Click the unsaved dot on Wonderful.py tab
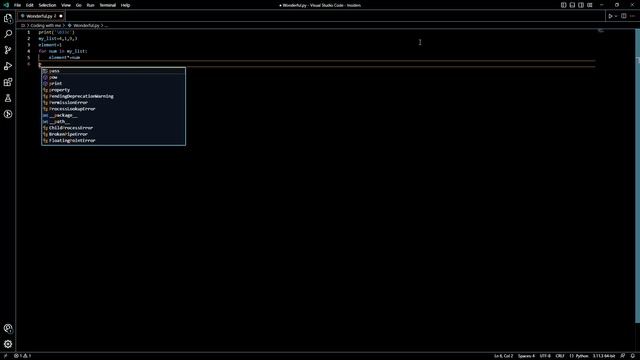Viewport: 640px width, 360px height. (x=61, y=16)
